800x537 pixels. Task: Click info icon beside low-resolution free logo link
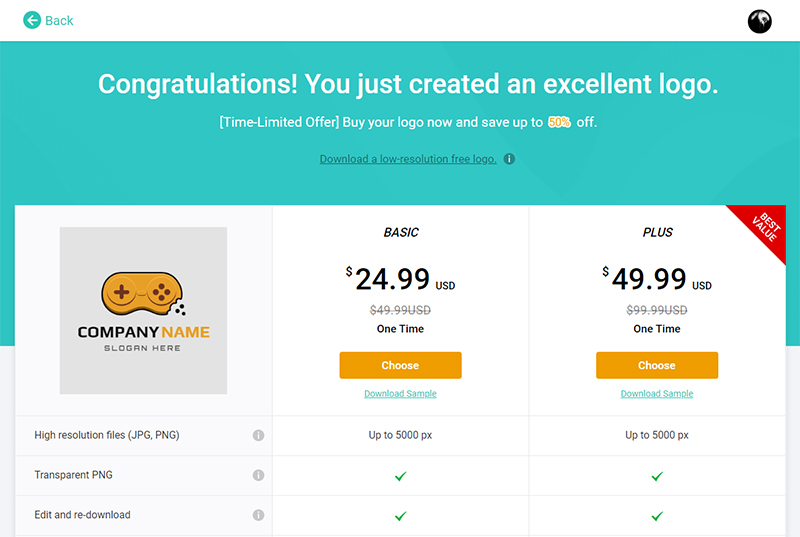(509, 159)
